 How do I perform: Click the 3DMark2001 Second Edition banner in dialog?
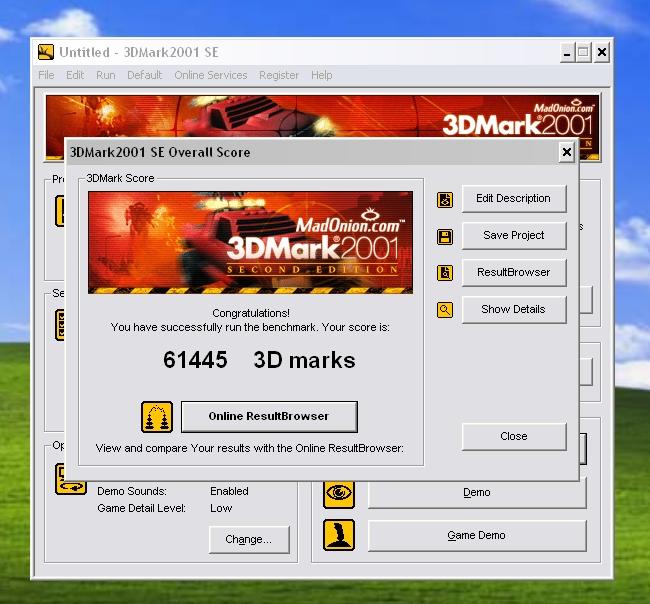click(x=250, y=243)
